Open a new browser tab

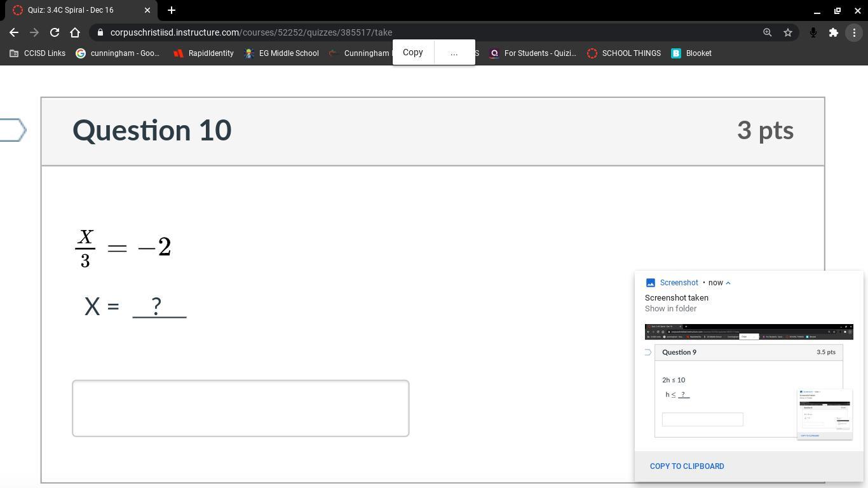tap(171, 10)
